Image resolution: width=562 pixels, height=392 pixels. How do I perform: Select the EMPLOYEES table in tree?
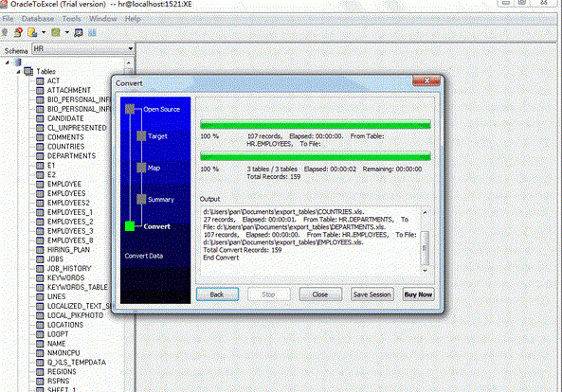[66, 193]
